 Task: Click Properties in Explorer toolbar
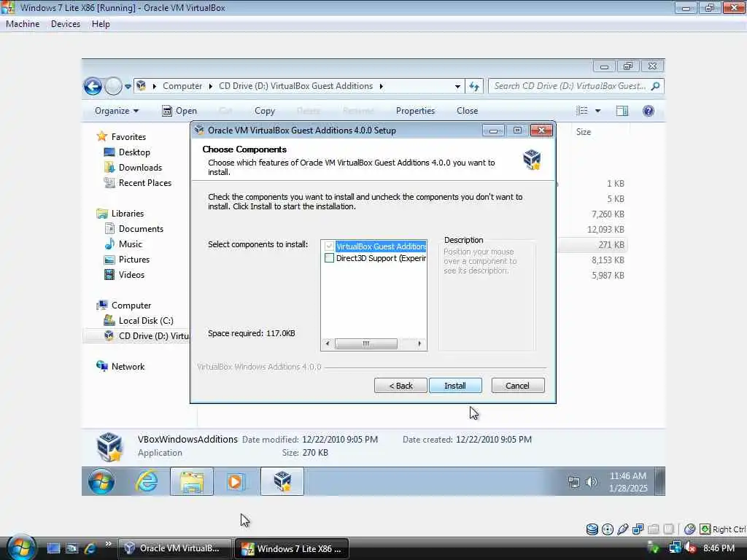(x=415, y=111)
